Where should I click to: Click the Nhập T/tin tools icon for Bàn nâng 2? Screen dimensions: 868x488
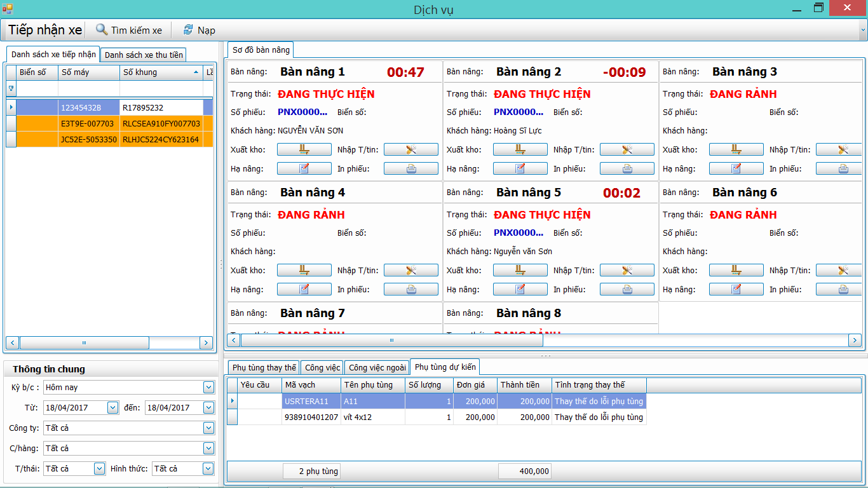[x=627, y=150]
